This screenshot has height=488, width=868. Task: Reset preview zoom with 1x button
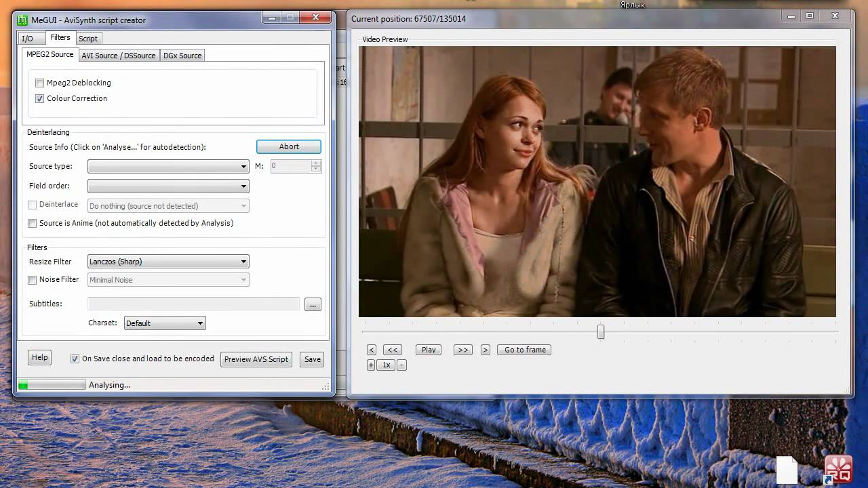[386, 365]
